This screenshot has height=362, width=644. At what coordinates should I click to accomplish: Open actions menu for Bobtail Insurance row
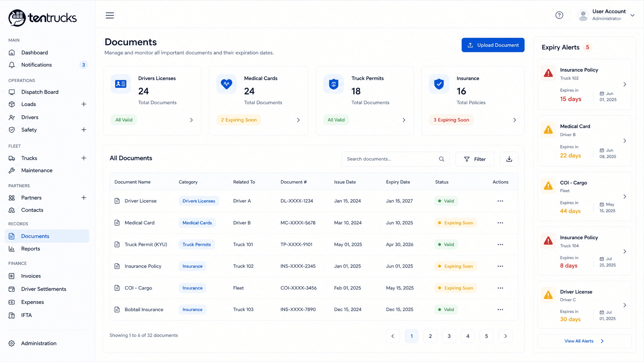tap(500, 310)
